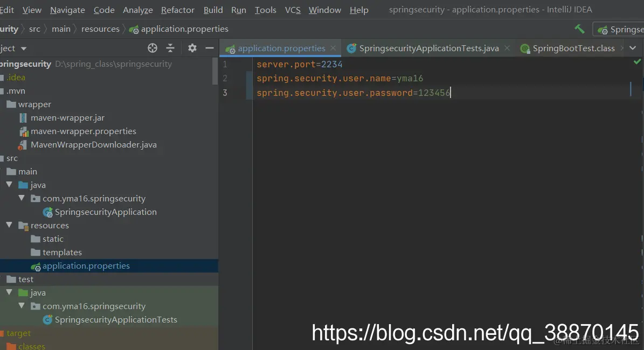Open the Refactor menu
Image resolution: width=644 pixels, height=350 pixels.
click(x=177, y=10)
